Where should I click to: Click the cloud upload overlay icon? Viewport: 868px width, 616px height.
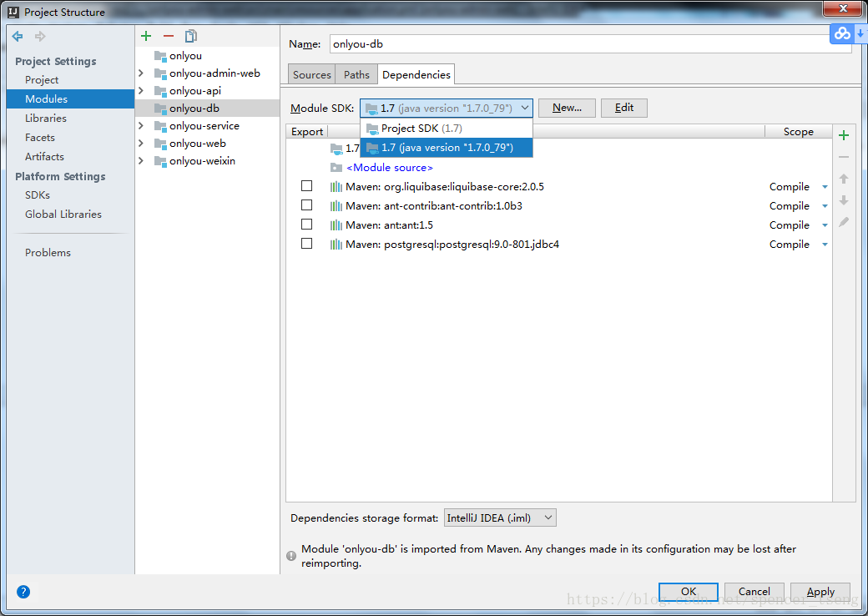tap(842, 33)
